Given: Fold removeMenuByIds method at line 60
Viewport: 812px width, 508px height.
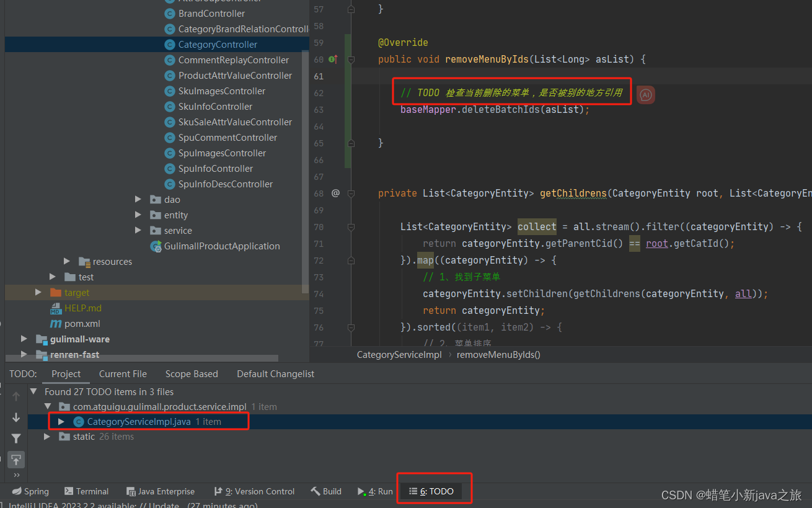Looking at the screenshot, I should (351, 60).
